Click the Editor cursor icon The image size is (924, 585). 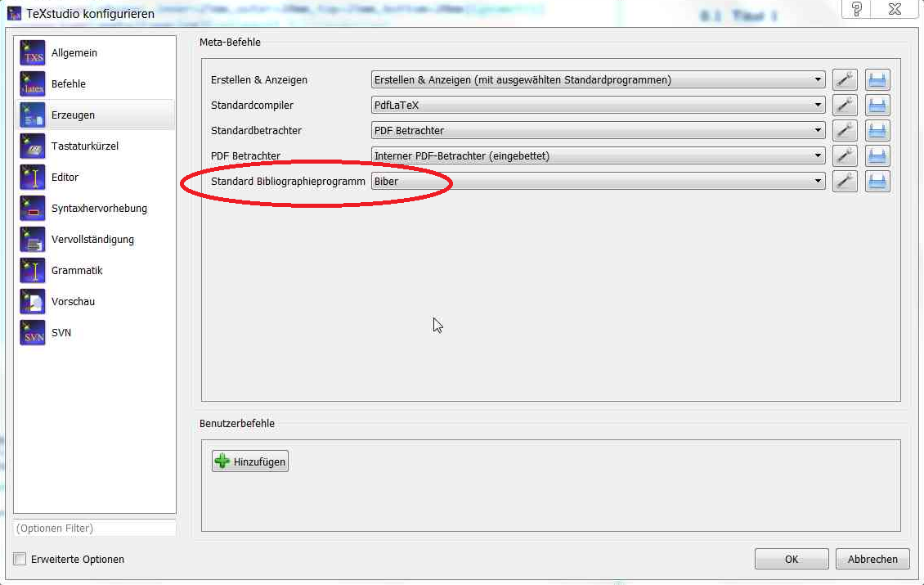(x=33, y=178)
